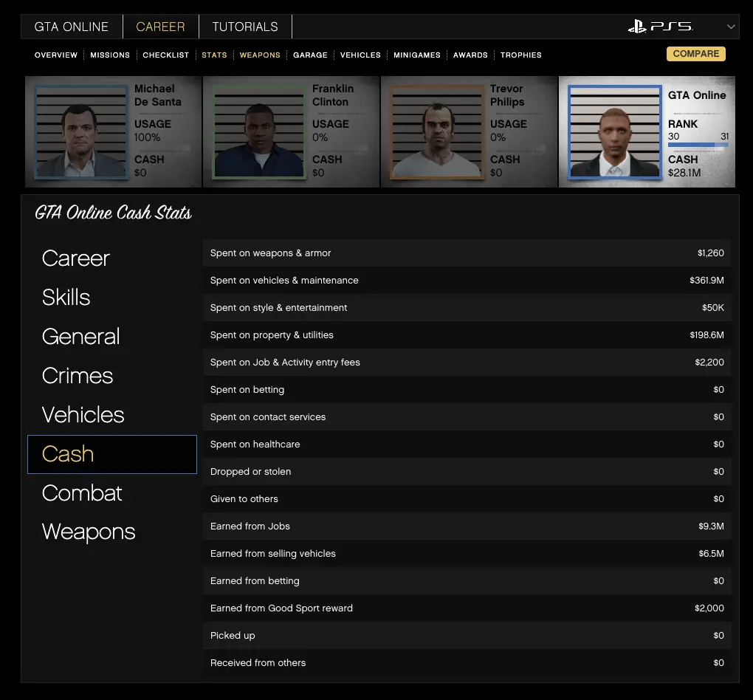Select the GTA Online character mugshot

tap(614, 133)
